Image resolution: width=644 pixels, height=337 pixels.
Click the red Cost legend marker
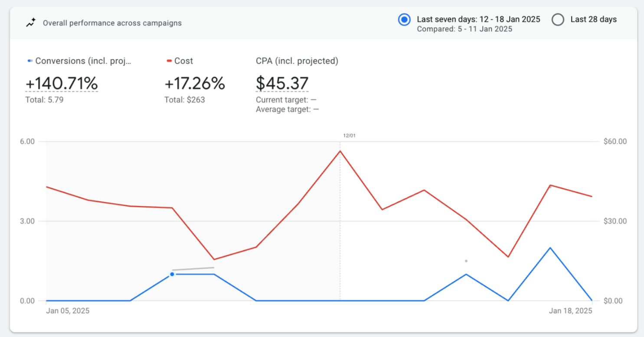[x=169, y=61]
